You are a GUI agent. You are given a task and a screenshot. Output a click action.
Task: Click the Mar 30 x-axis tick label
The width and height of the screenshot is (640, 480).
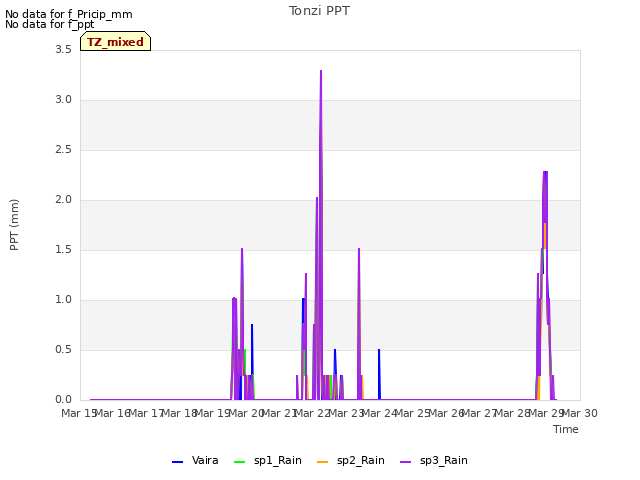pyautogui.click(x=580, y=413)
